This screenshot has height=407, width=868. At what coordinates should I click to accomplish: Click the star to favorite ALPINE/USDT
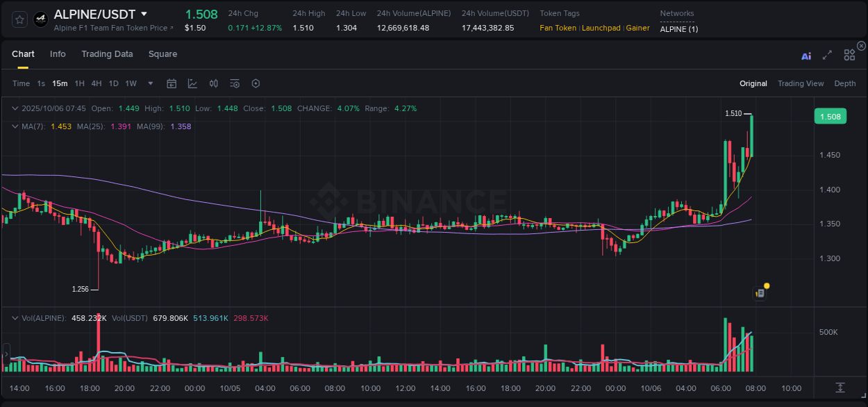pyautogui.click(x=19, y=19)
